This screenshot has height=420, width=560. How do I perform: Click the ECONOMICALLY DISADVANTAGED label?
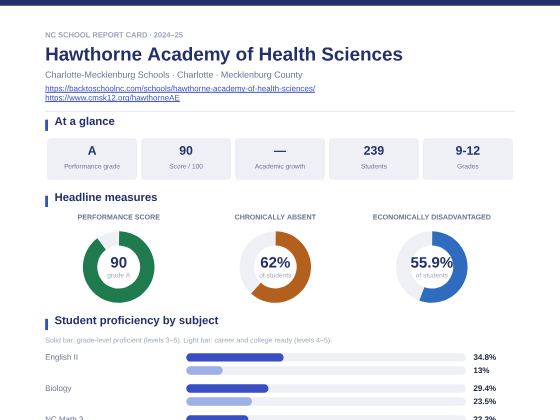431,217
